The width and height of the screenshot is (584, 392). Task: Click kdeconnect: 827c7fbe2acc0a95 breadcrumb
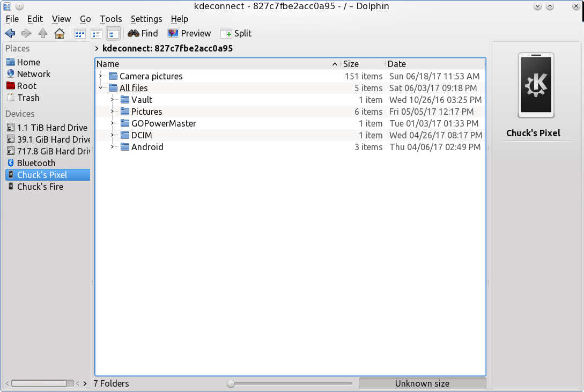click(168, 48)
